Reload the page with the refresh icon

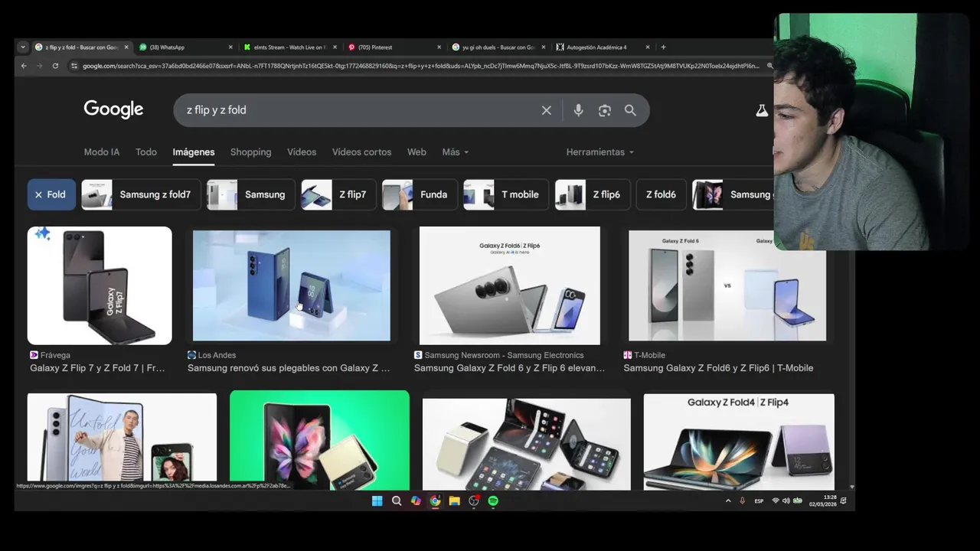[55, 66]
